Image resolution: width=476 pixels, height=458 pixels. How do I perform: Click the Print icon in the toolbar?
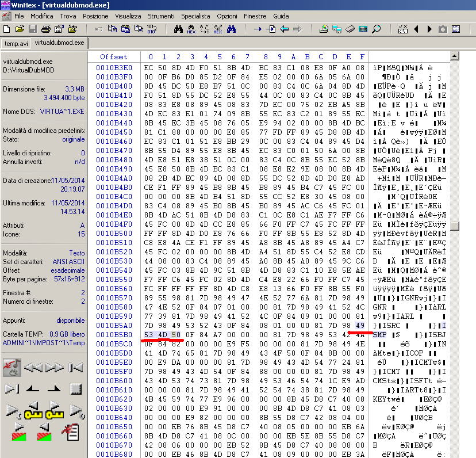[46, 29]
